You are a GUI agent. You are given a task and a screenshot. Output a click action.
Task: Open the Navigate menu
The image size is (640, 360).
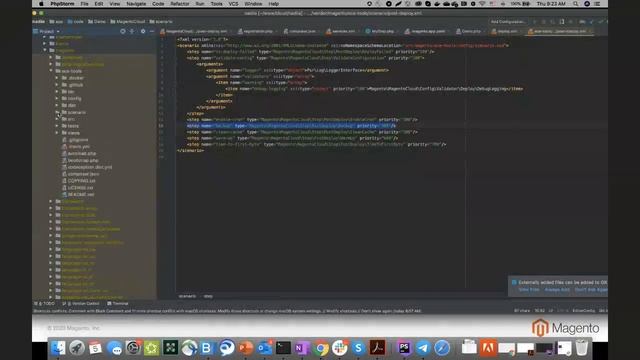(x=136, y=4)
